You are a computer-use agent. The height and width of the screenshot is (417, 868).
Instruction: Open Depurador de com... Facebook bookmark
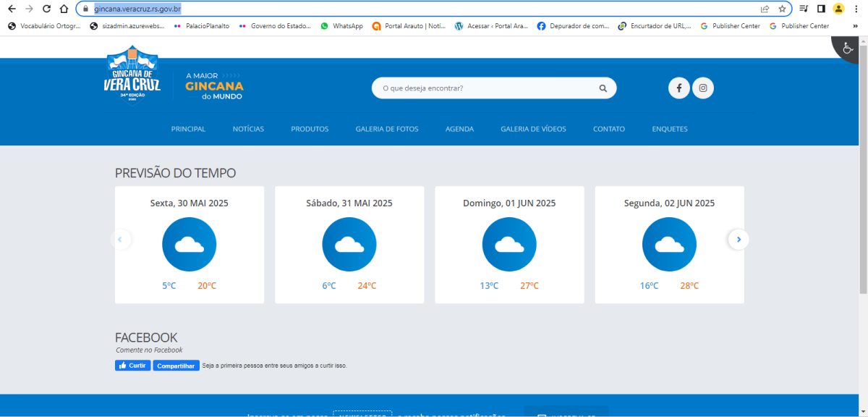574,26
